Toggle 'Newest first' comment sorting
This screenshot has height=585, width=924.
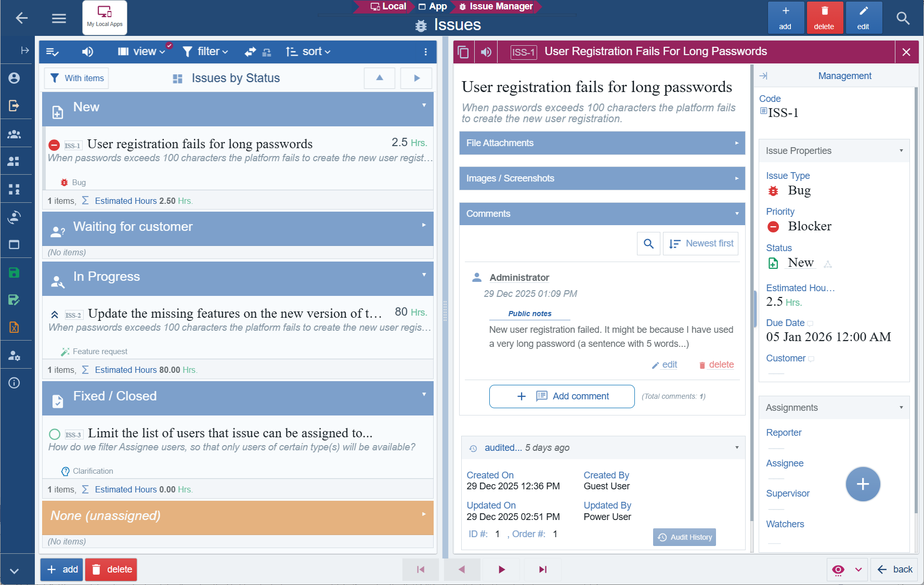tap(700, 243)
